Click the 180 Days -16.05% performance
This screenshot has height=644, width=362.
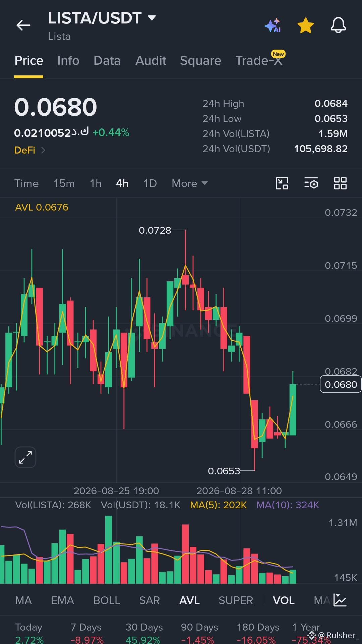pos(258,633)
